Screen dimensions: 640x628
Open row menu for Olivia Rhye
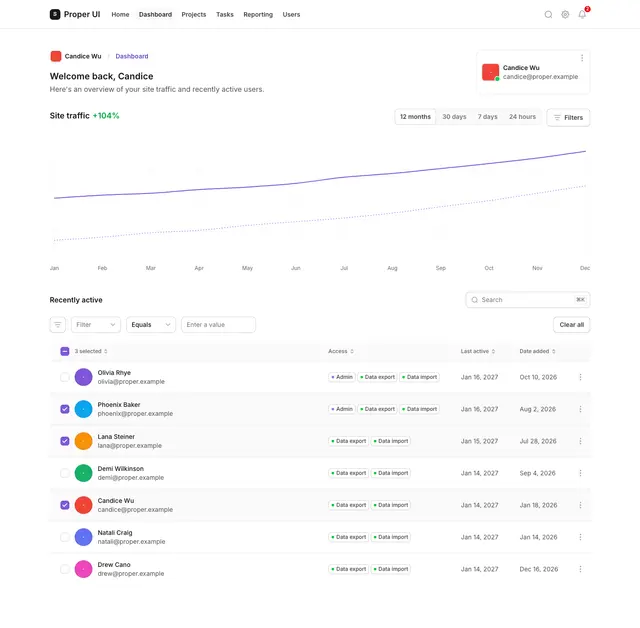580,377
